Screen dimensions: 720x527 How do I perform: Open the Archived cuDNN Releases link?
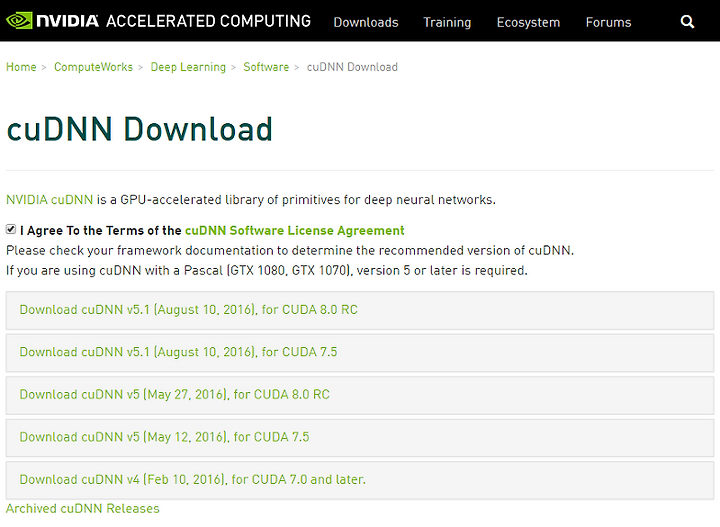83,509
